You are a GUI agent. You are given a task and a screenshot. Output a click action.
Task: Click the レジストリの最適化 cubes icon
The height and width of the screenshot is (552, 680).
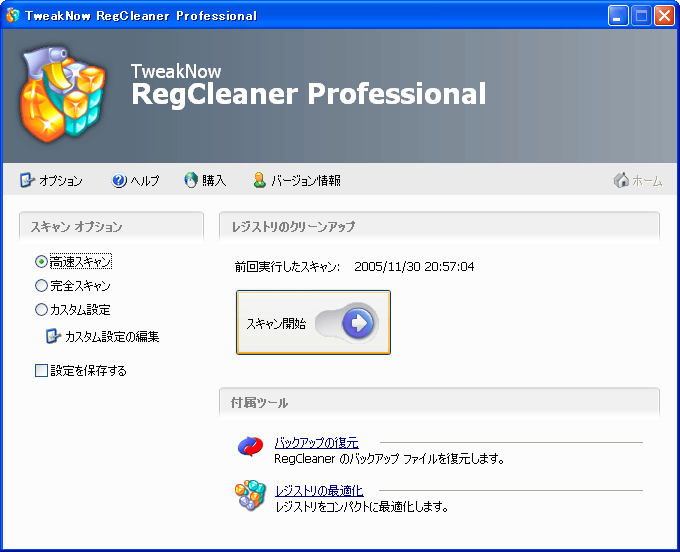tap(250, 495)
